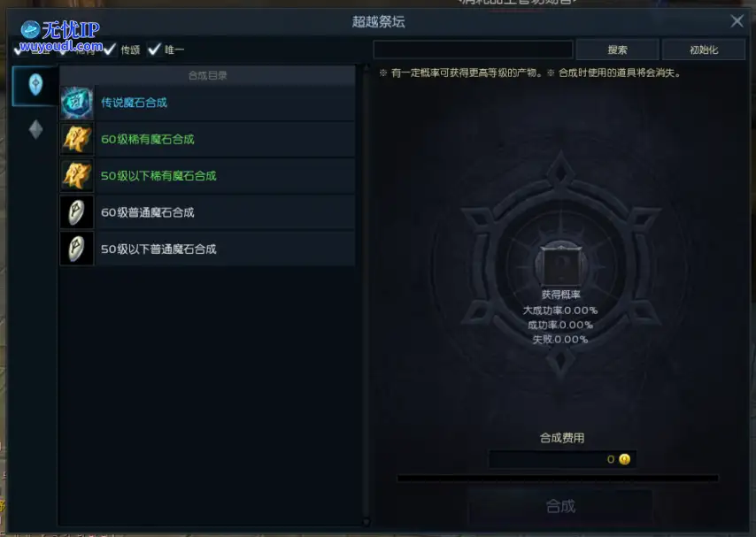756x537 pixels.
Task: Click the gold coin icon in synthesis cost
Action: [624, 459]
